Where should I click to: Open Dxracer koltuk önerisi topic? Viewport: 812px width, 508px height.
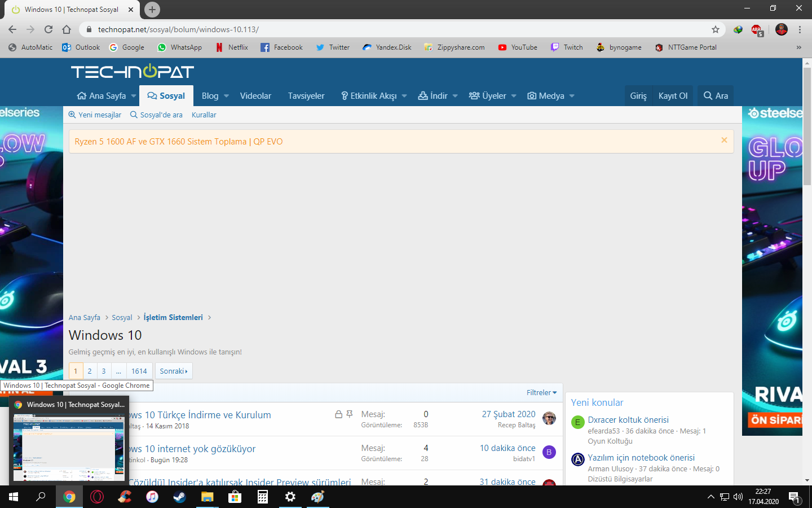(x=628, y=420)
